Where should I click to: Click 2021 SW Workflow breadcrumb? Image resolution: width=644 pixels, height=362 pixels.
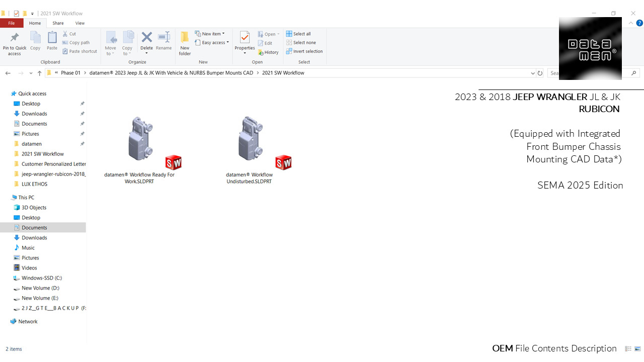(283, 73)
